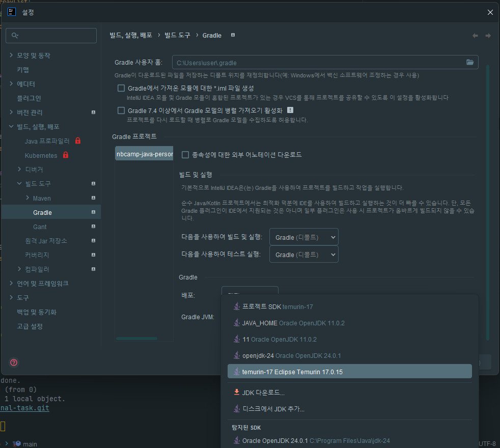Enable *.iml file generation for Gradle modules
Image resolution: width=500 pixels, height=448 pixels.
click(x=121, y=88)
